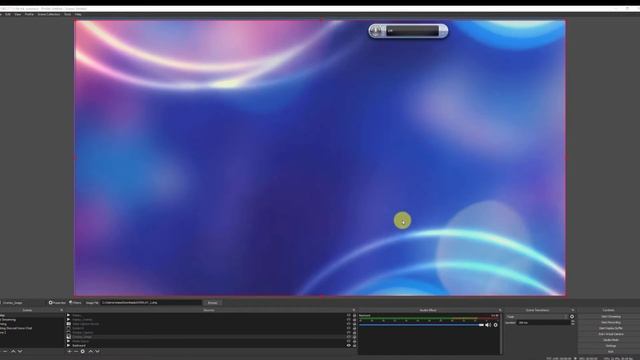Move selected source down in Sources toolbar

point(98,351)
